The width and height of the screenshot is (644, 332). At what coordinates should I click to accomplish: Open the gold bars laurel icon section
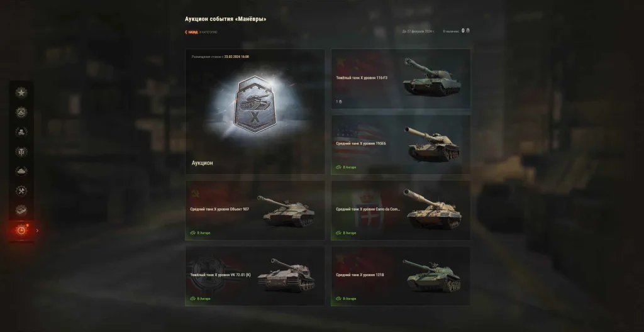tap(21, 132)
